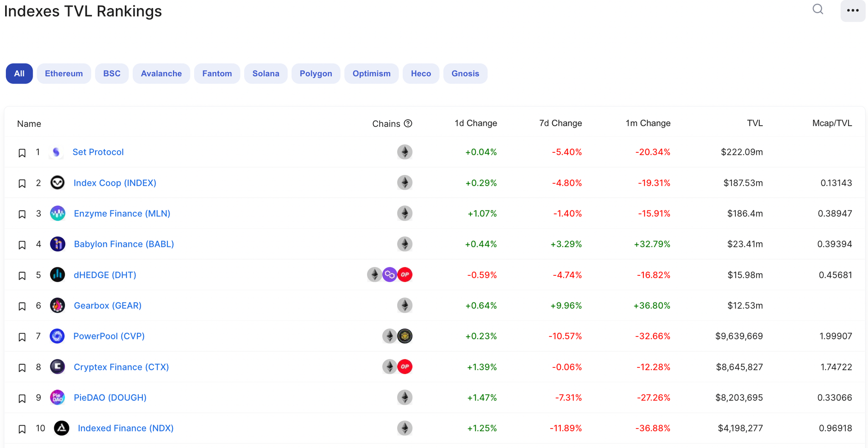Open the Gearbox (GEAR) link
868x448 pixels.
coord(108,305)
